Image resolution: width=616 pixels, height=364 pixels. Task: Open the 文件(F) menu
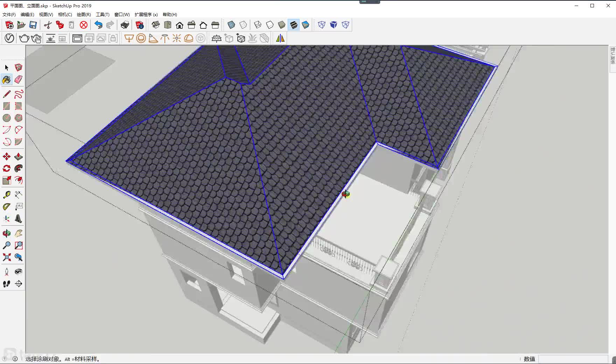coord(9,14)
